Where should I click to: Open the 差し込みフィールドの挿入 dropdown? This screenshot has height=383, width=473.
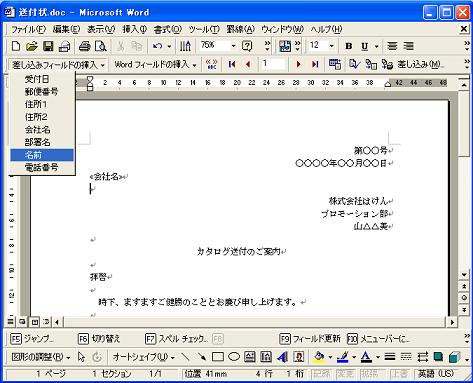point(58,65)
